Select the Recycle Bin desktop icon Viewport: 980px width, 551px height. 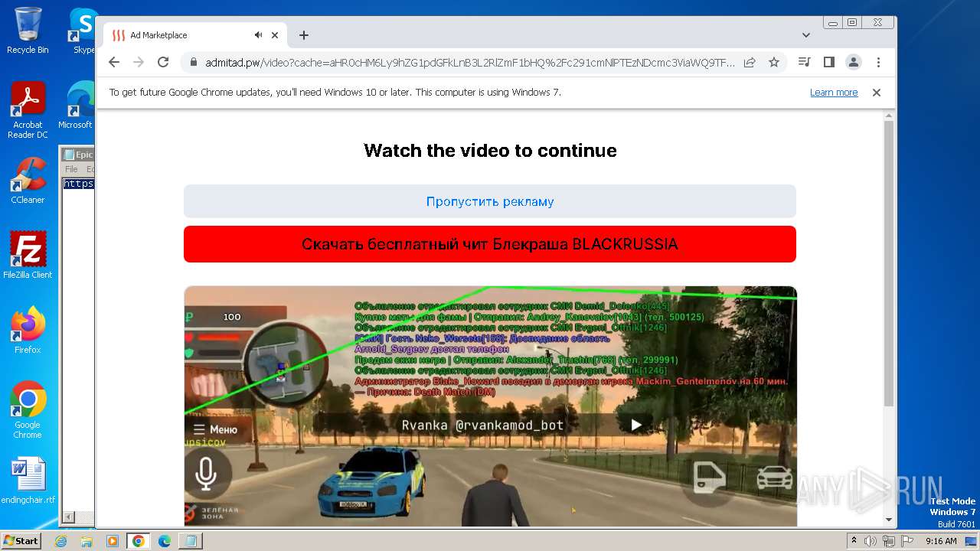click(x=28, y=31)
